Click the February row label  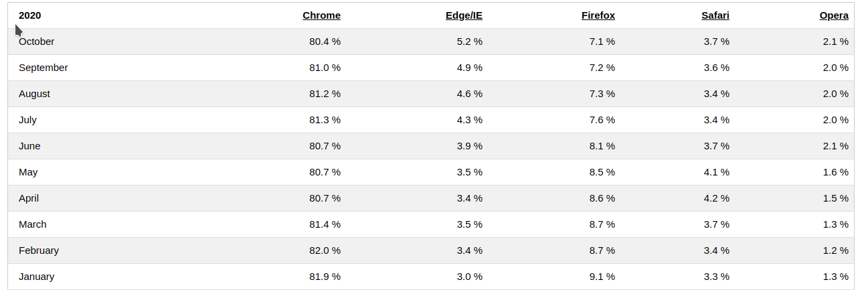click(x=39, y=250)
